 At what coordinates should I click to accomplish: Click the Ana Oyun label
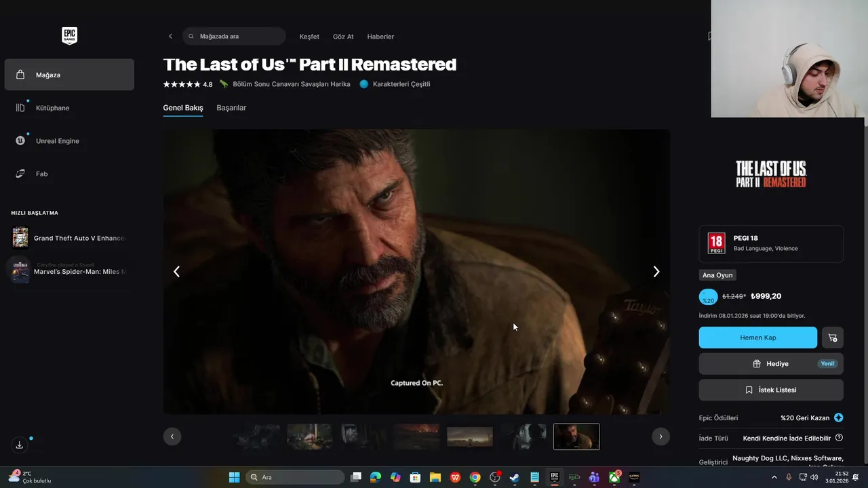coord(717,275)
